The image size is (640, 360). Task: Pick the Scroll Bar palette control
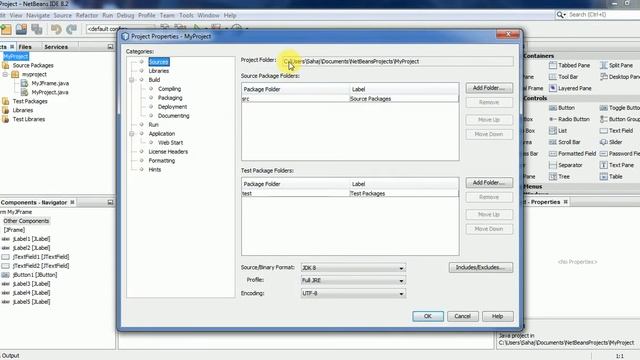tap(565, 142)
